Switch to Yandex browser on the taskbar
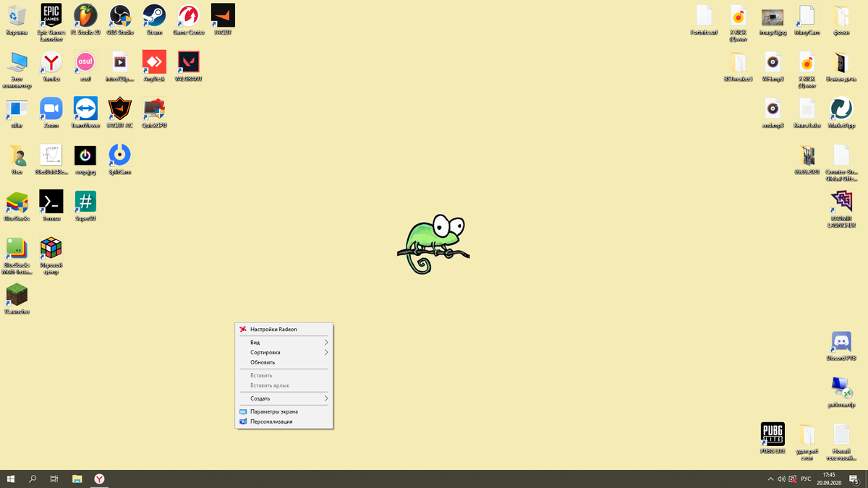868x488 pixels. coord(100,479)
